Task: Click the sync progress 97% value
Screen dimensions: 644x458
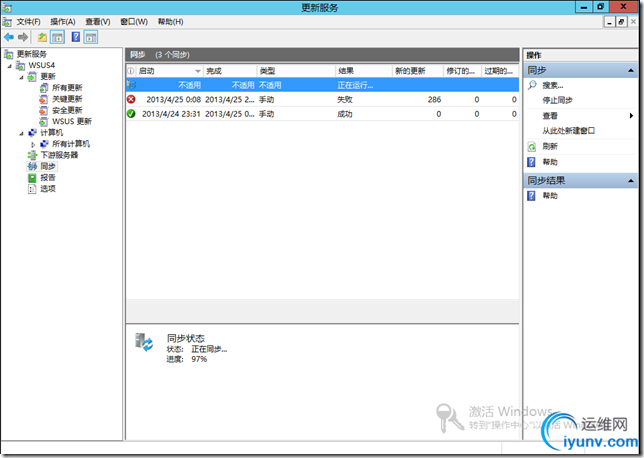Action: click(x=199, y=359)
